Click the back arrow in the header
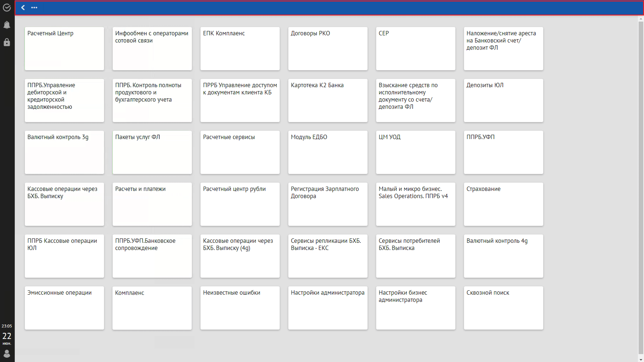The width and height of the screenshot is (644, 362). click(23, 8)
